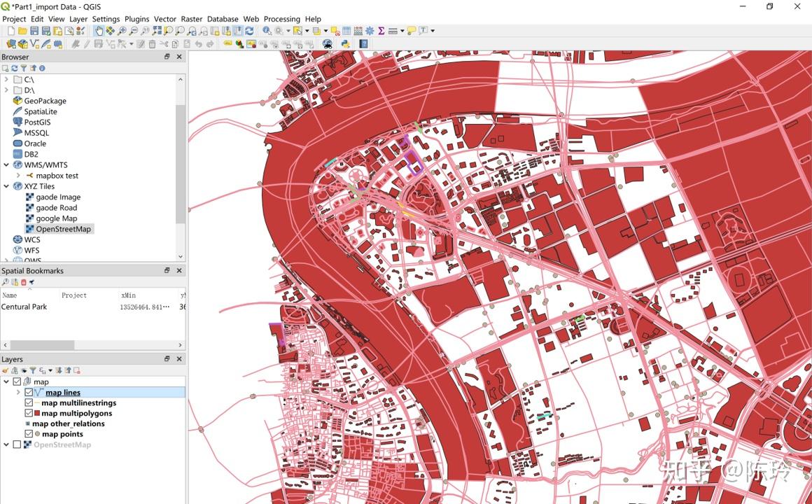This screenshot has height=504, width=812.
Task: Select Centural Park spatial bookmark
Action: pos(24,307)
